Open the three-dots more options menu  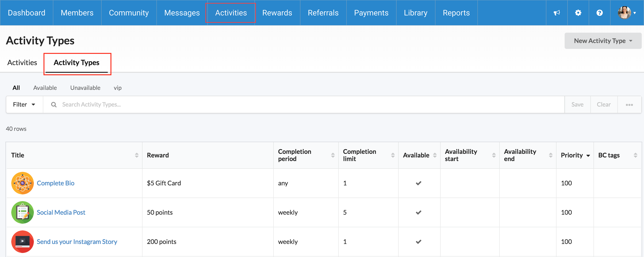pos(629,105)
